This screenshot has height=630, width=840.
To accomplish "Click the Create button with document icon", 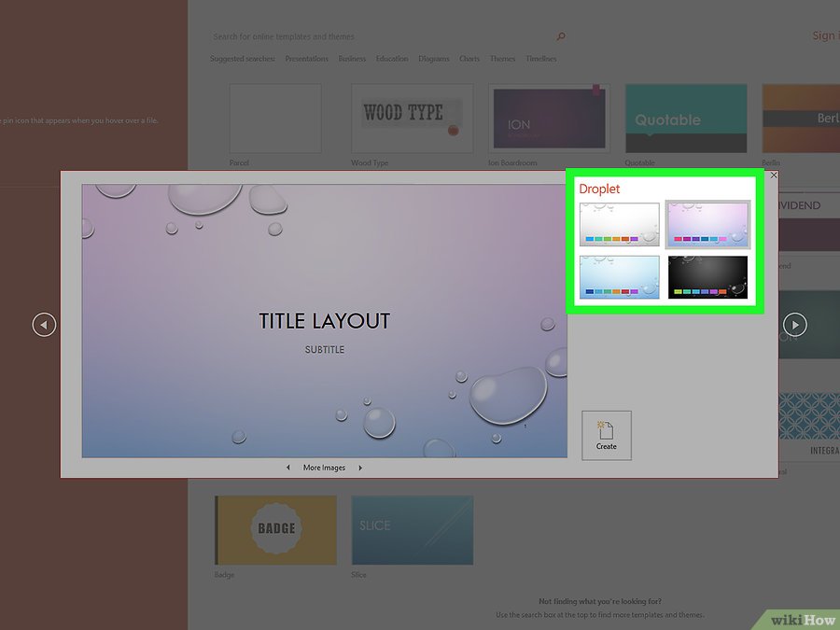I will (607, 435).
